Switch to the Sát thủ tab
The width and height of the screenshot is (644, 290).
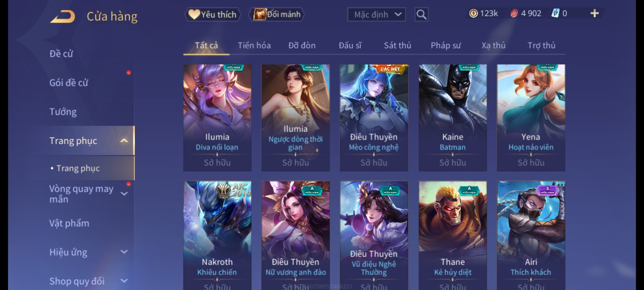point(397,45)
